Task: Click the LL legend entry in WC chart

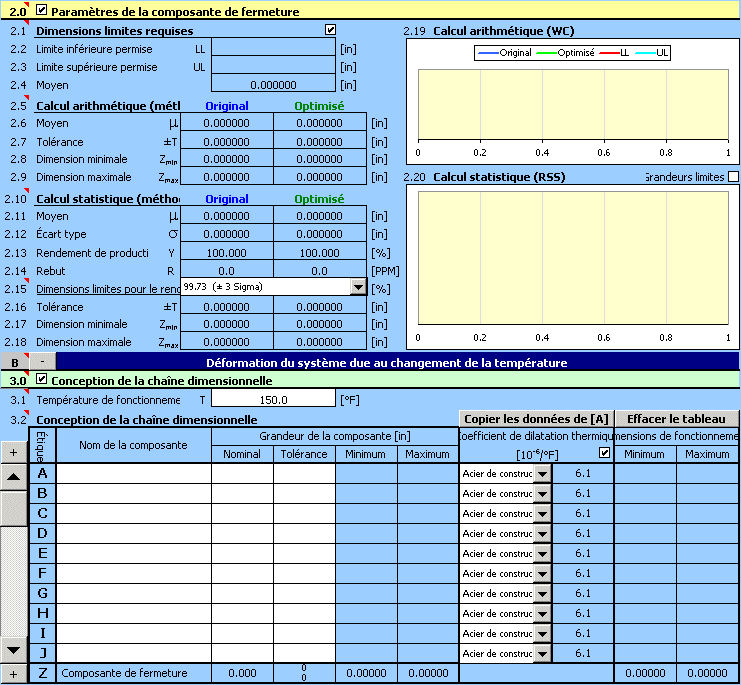Action: [614, 52]
